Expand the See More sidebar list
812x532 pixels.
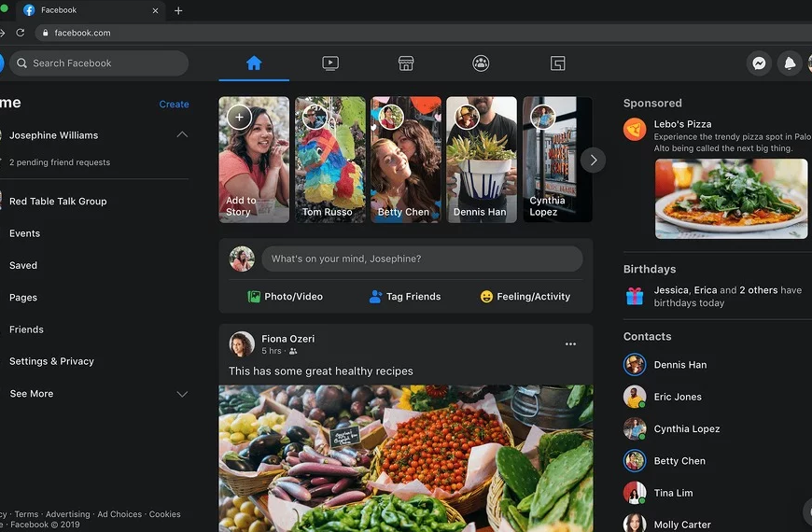click(x=182, y=394)
